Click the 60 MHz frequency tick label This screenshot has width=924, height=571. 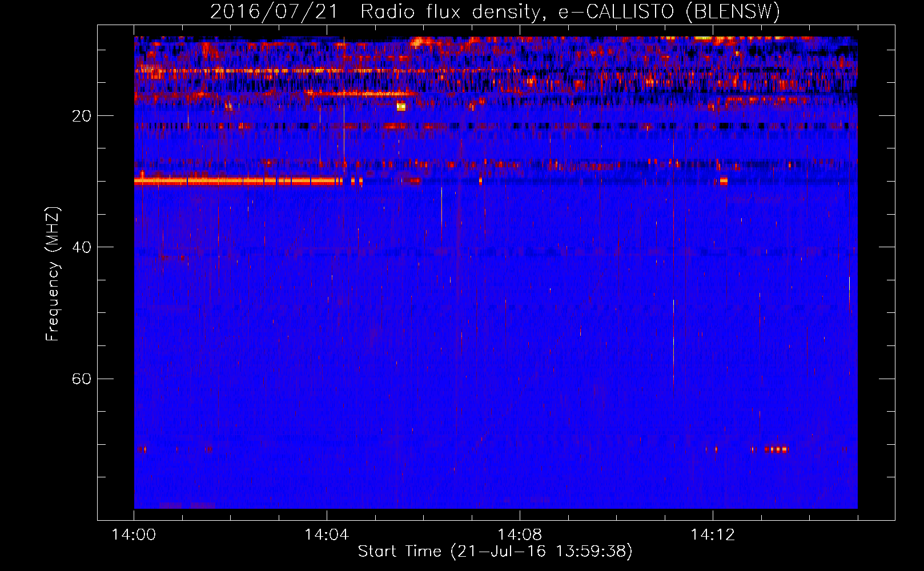pos(81,379)
